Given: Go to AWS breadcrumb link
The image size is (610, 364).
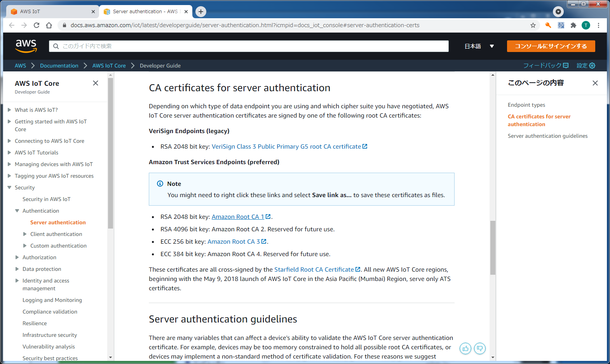Looking at the screenshot, I should (x=21, y=66).
